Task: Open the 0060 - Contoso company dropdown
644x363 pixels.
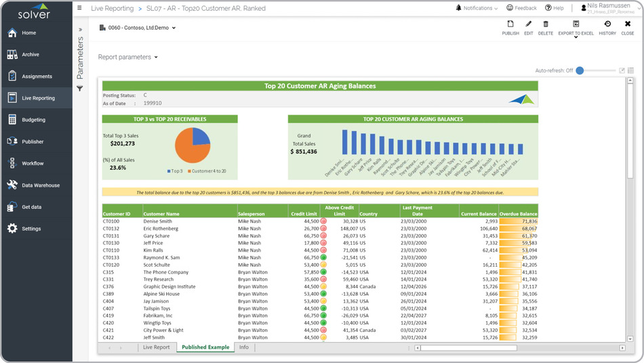Action: click(138, 28)
